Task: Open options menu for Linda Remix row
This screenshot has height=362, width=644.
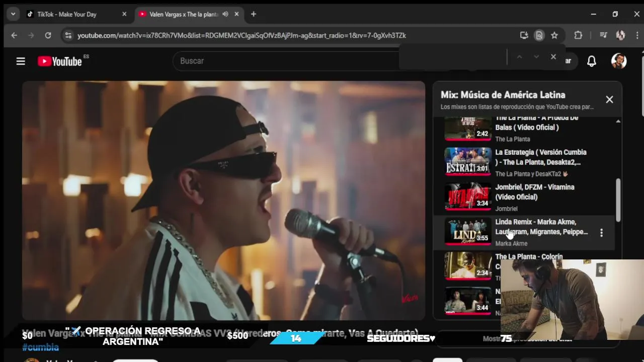Action: [601, 233]
